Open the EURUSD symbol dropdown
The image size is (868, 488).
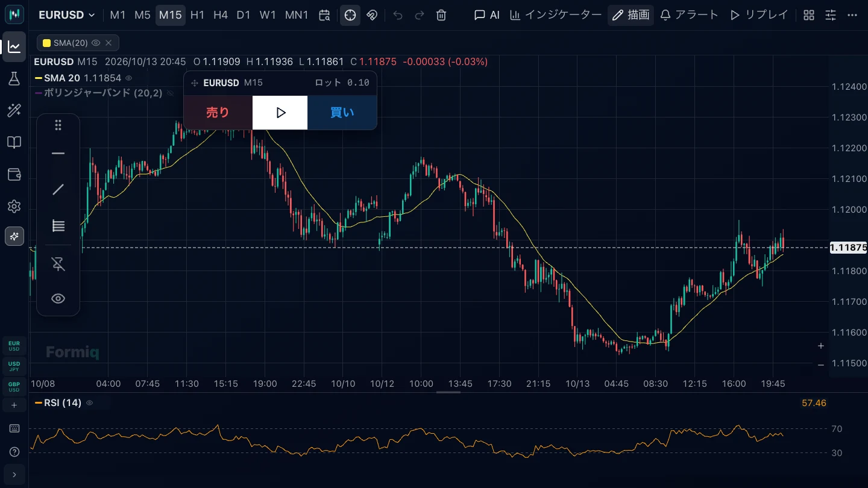pyautogui.click(x=66, y=15)
